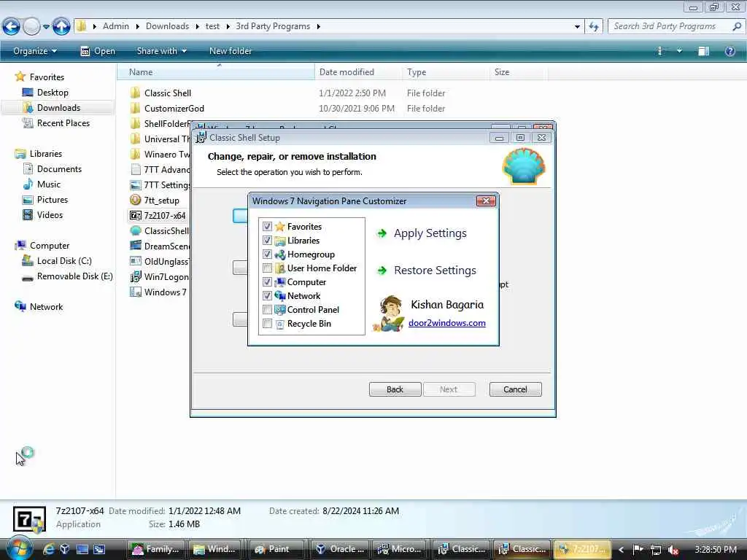Viewport: 747px width, 560px height.
Task: Toggle the Favorites checkbox in Navigation Pane Customizer
Action: click(267, 227)
